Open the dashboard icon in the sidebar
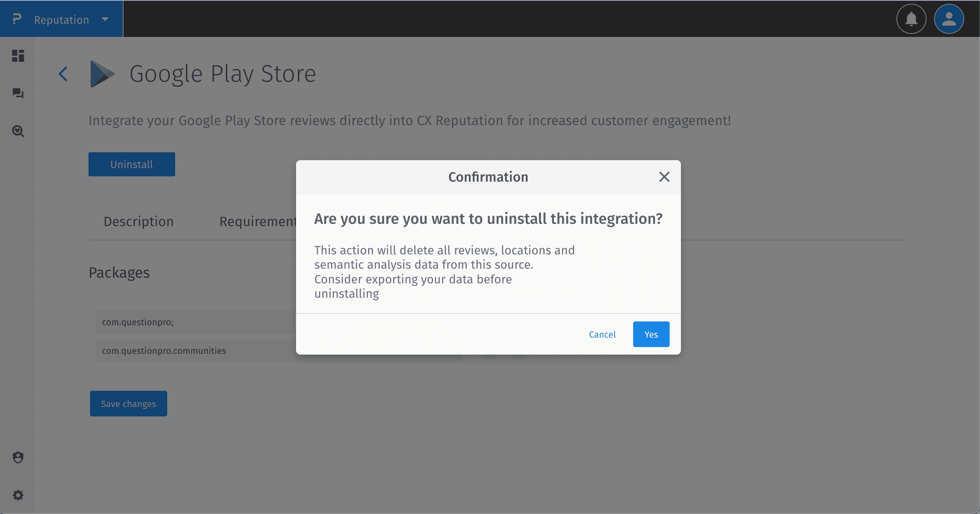Image resolution: width=980 pixels, height=514 pixels. (17, 56)
